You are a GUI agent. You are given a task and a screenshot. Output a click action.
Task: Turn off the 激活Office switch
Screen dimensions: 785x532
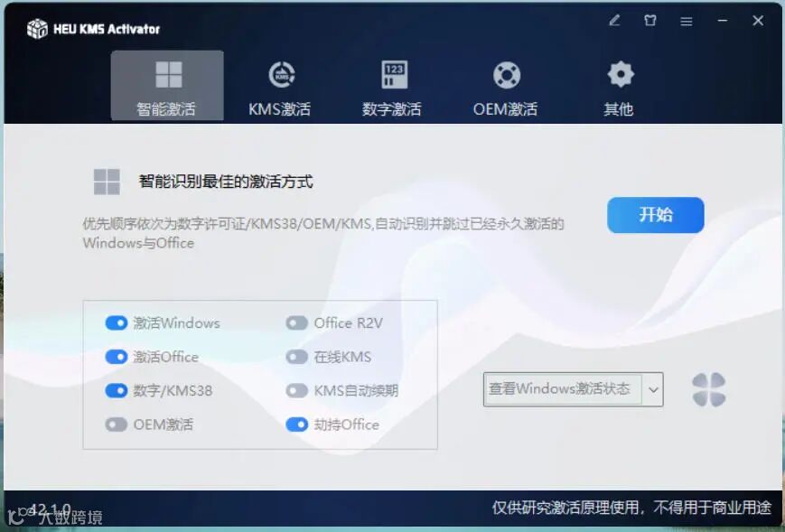point(117,357)
